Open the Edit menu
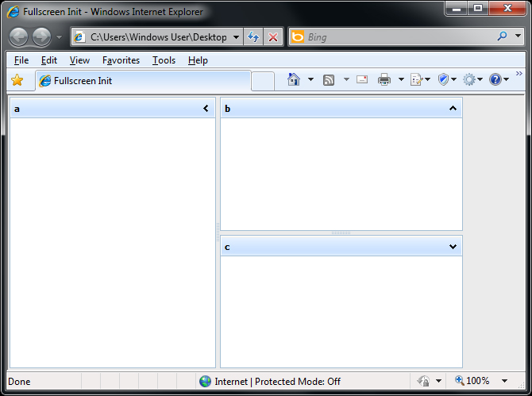 [x=49, y=60]
